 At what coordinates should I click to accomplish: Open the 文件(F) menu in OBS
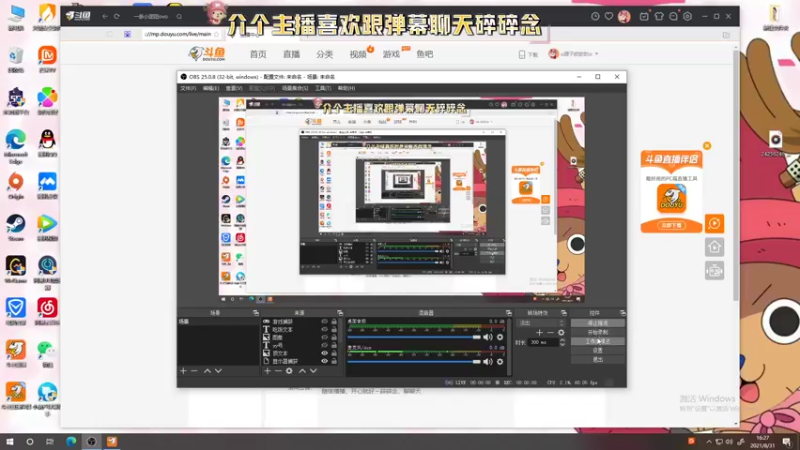(x=188, y=88)
